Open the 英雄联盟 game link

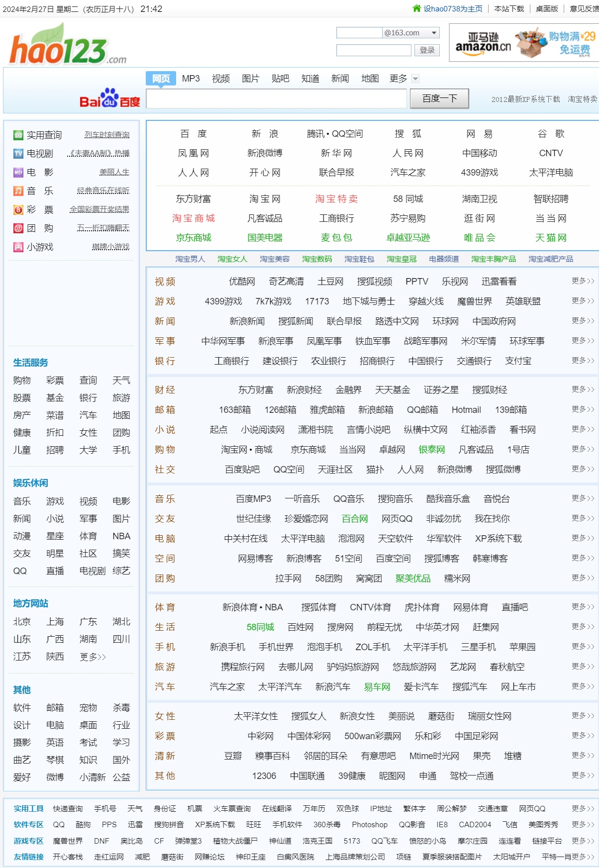click(x=523, y=301)
